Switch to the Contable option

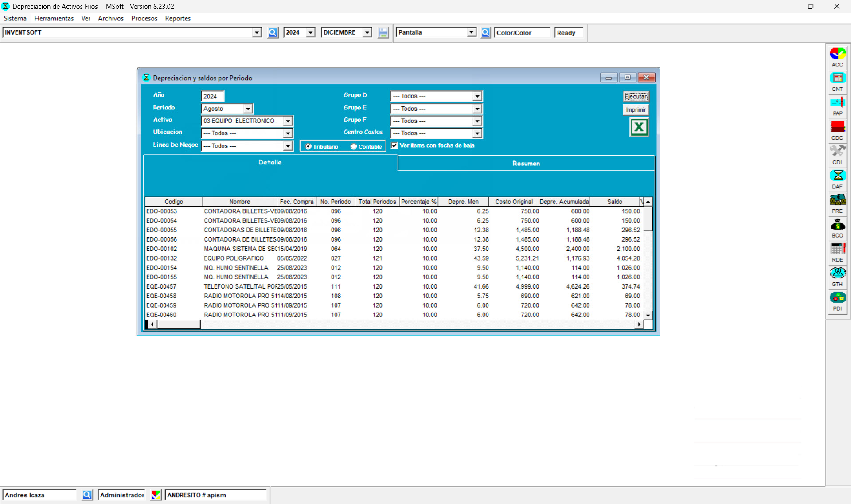[353, 146]
